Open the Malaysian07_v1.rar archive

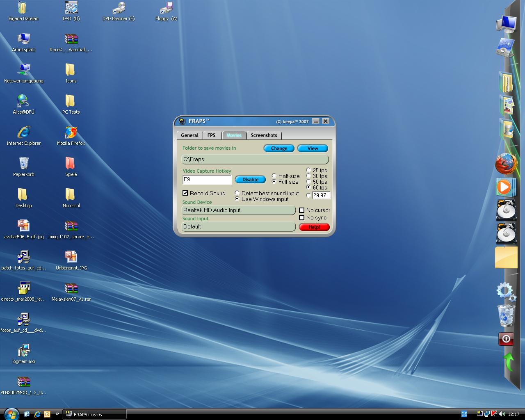(71, 289)
